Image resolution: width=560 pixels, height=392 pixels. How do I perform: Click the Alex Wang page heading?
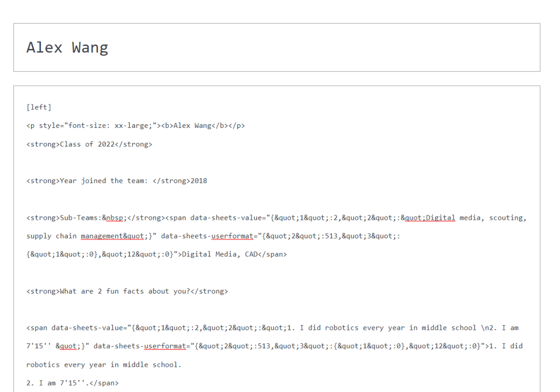click(67, 48)
